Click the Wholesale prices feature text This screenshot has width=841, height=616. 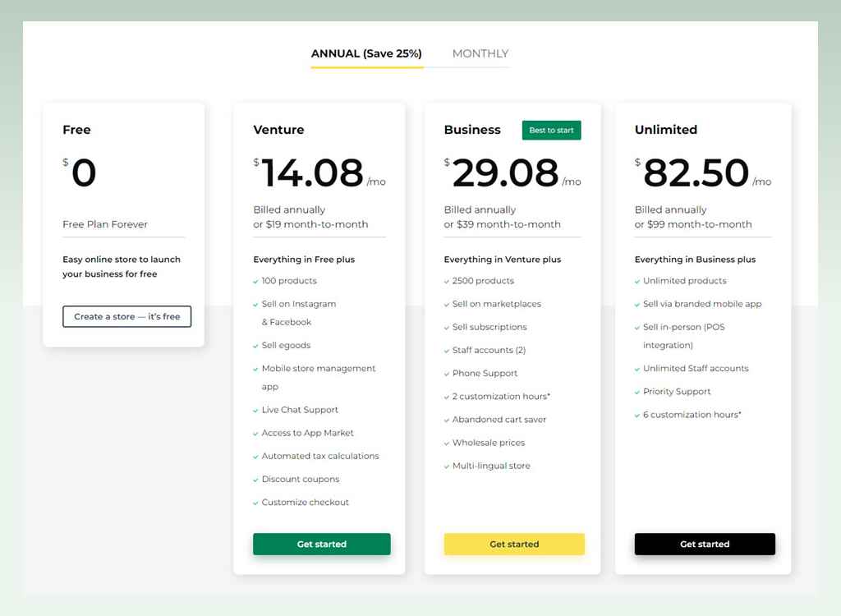point(489,443)
